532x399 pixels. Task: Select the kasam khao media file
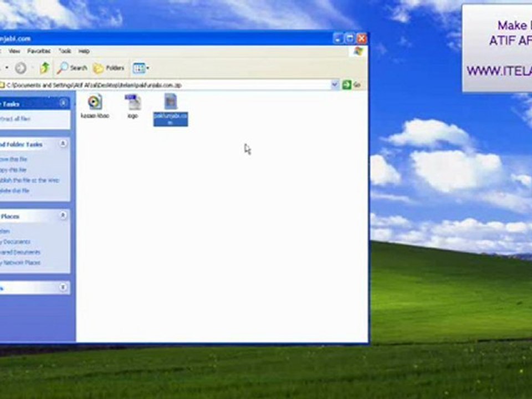point(95,106)
